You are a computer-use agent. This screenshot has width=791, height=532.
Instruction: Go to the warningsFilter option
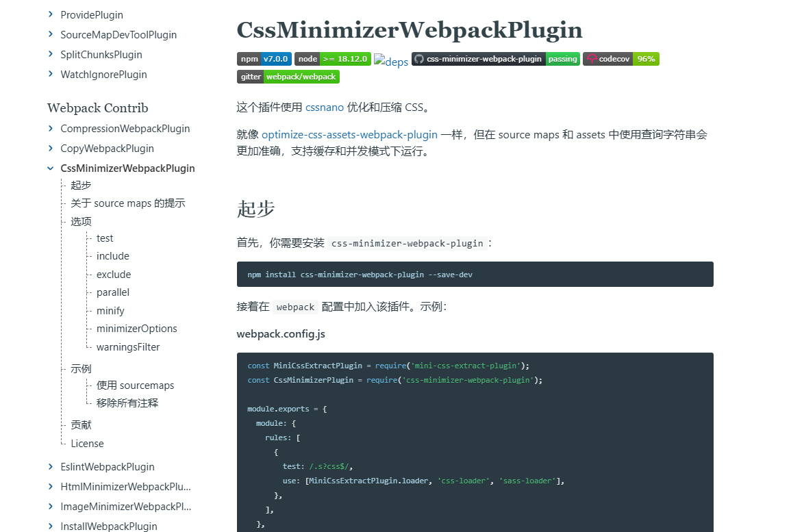(128, 347)
